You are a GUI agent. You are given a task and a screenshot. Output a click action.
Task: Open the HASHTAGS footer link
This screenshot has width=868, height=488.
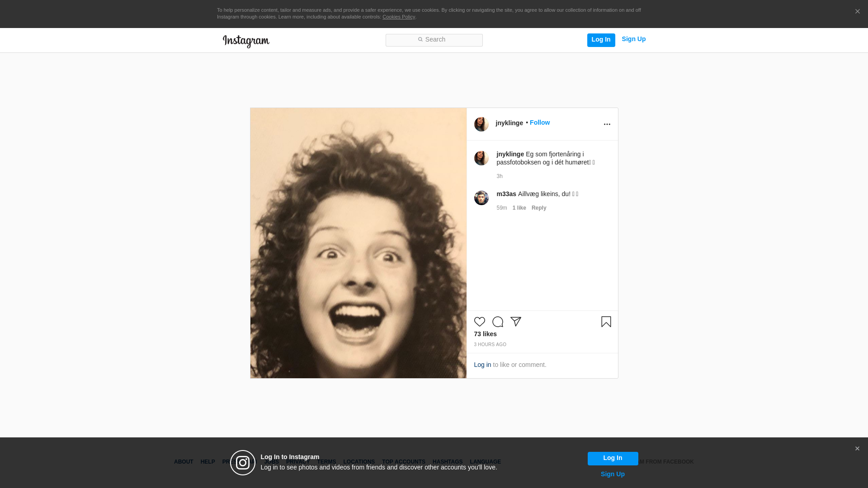pyautogui.click(x=448, y=462)
